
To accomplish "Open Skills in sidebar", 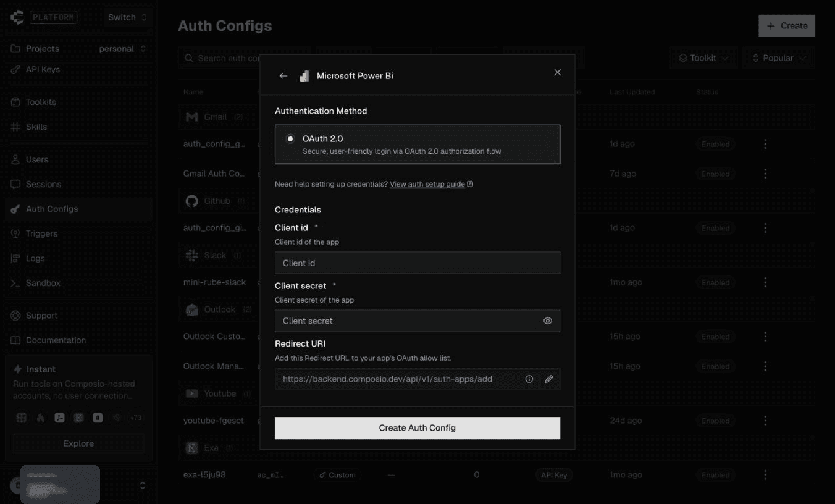I will [78, 127].
